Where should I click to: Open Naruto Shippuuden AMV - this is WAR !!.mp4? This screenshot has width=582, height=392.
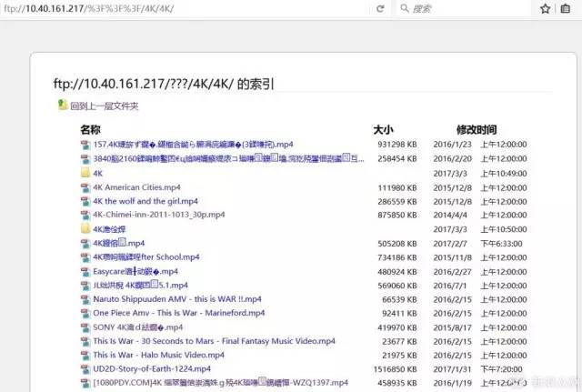pos(177,299)
